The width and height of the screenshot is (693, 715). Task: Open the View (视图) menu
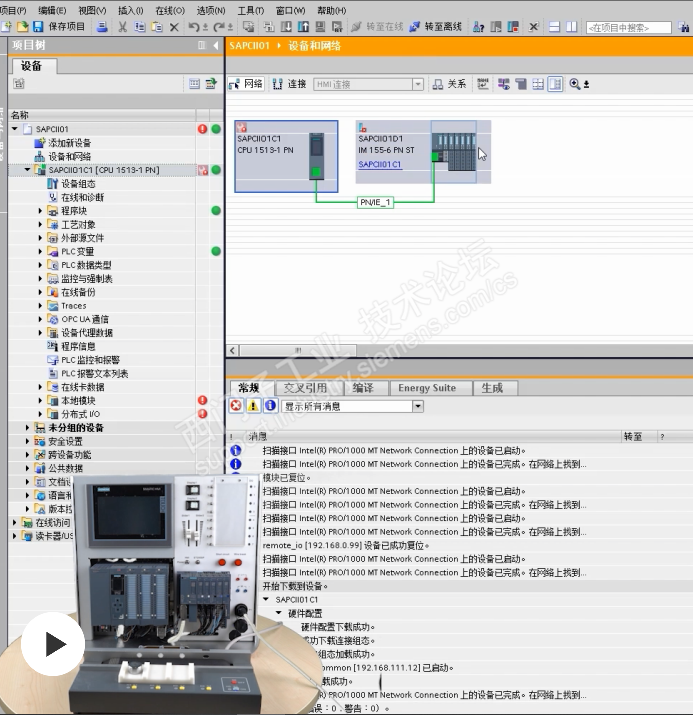(x=92, y=10)
